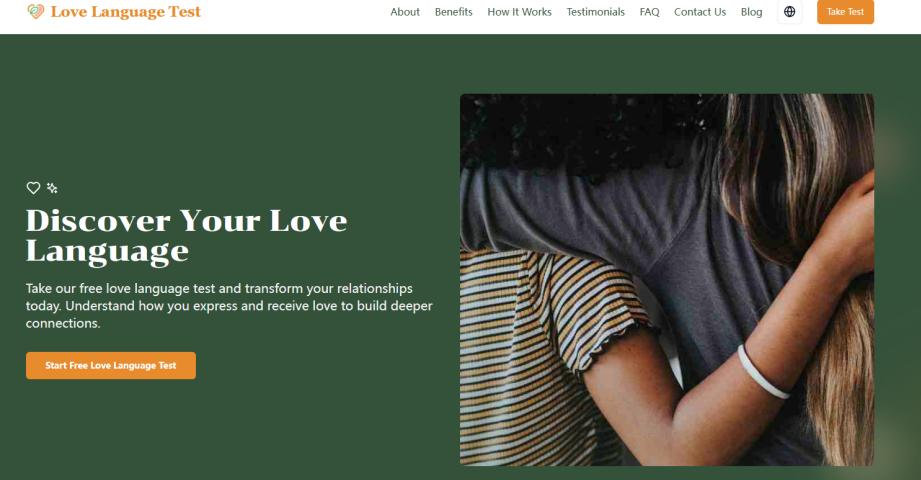This screenshot has width=921, height=480.
Task: Jump to Testimonials section
Action: (x=596, y=12)
